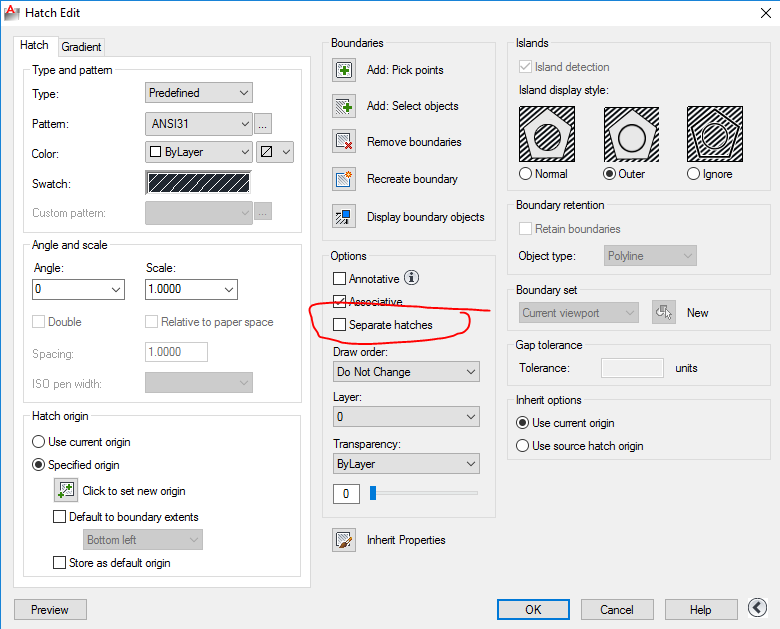This screenshot has width=780, height=629.
Task: Select the Specified origin radio button
Action: tap(38, 465)
